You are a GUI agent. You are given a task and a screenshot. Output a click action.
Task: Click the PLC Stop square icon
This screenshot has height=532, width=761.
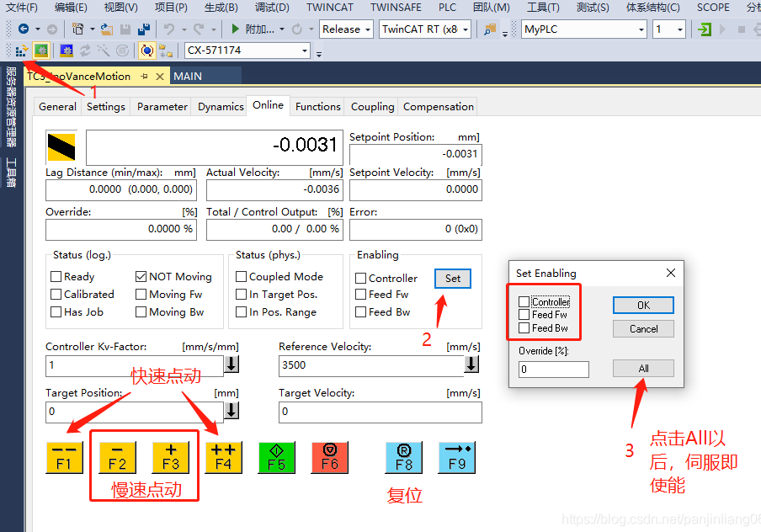[x=741, y=29]
